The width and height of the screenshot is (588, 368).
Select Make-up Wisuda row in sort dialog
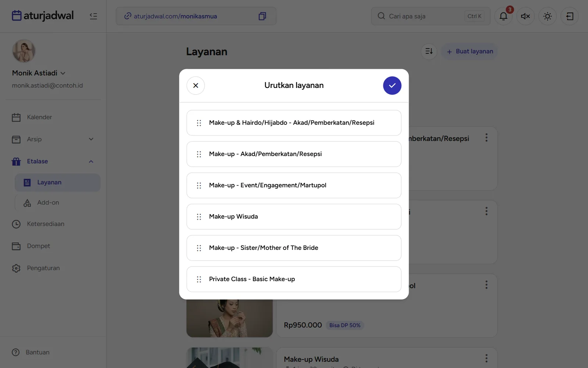294,217
